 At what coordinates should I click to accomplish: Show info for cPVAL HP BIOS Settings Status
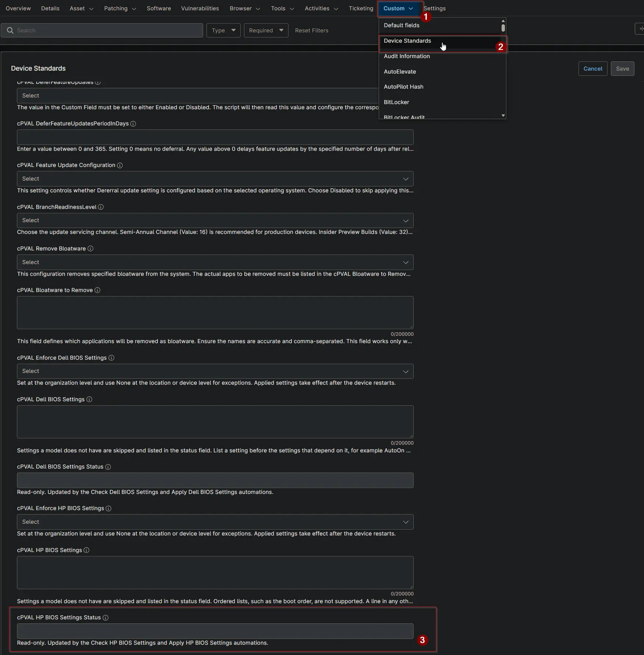click(x=106, y=618)
